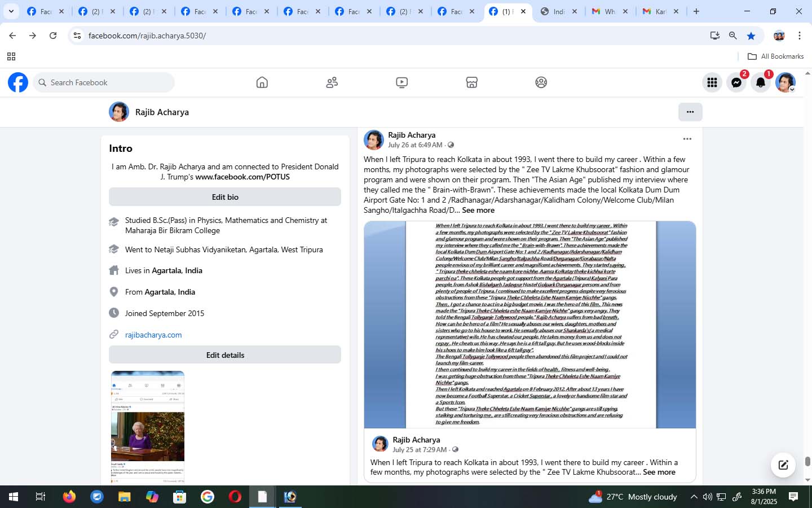Close the Indi tab
Image resolution: width=812 pixels, height=508 pixels.
pyautogui.click(x=574, y=11)
